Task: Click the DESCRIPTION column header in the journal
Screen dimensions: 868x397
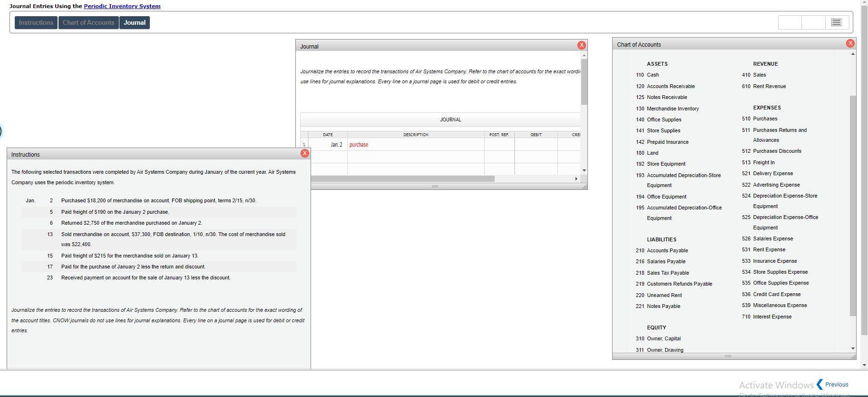Action: (x=416, y=135)
